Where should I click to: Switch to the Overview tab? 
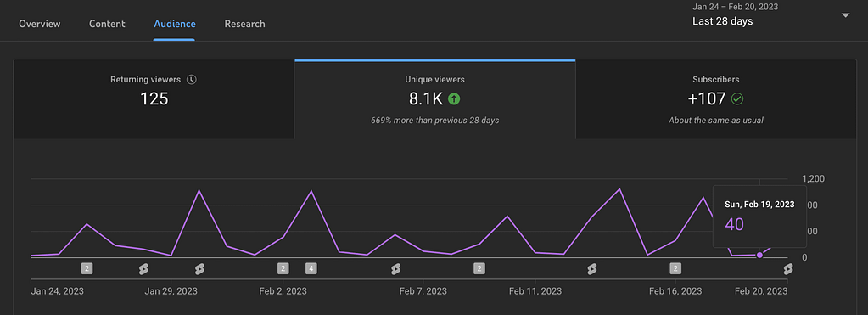(x=39, y=24)
